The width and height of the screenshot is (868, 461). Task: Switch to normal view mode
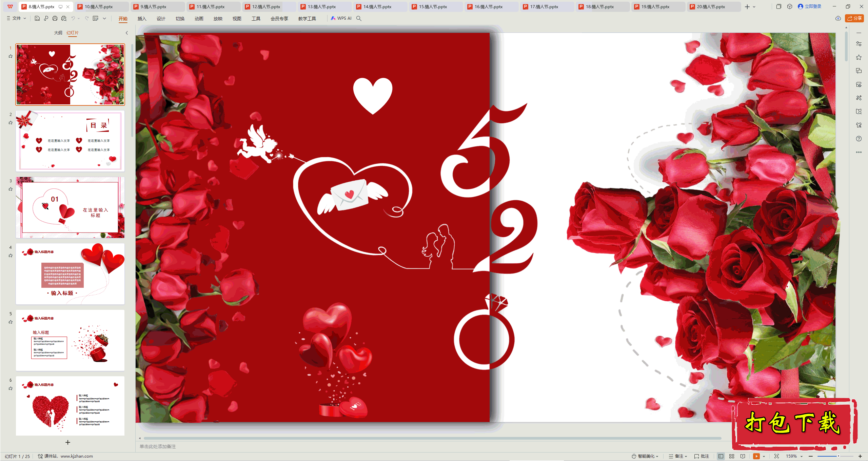pos(721,456)
